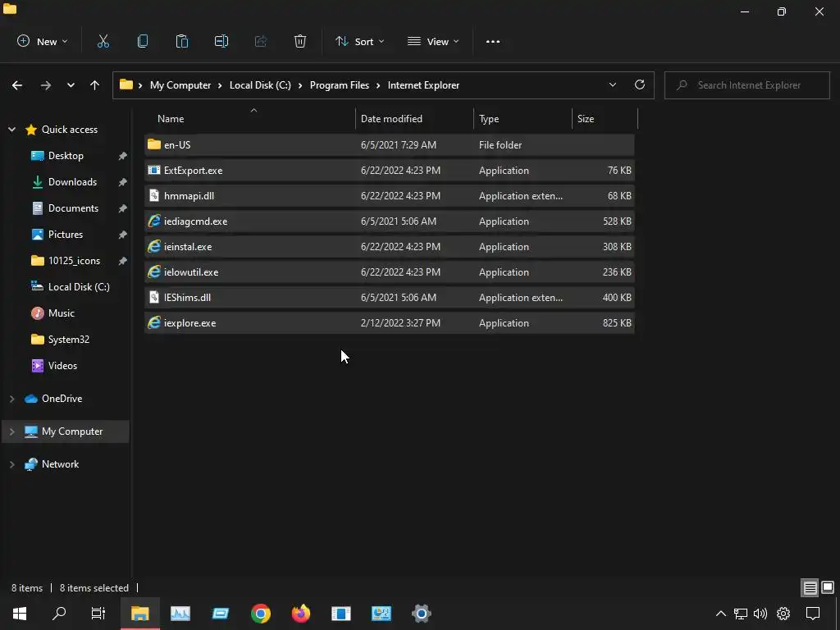The width and height of the screenshot is (840, 630).
Task: Open the 10125_icons folder in sidebar
Action: click(x=74, y=261)
